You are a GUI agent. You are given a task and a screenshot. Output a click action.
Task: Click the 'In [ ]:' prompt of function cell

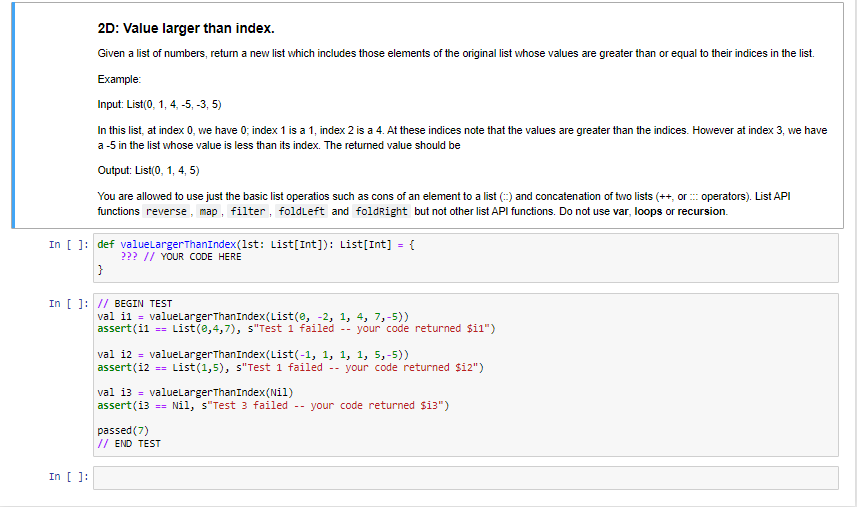point(68,244)
